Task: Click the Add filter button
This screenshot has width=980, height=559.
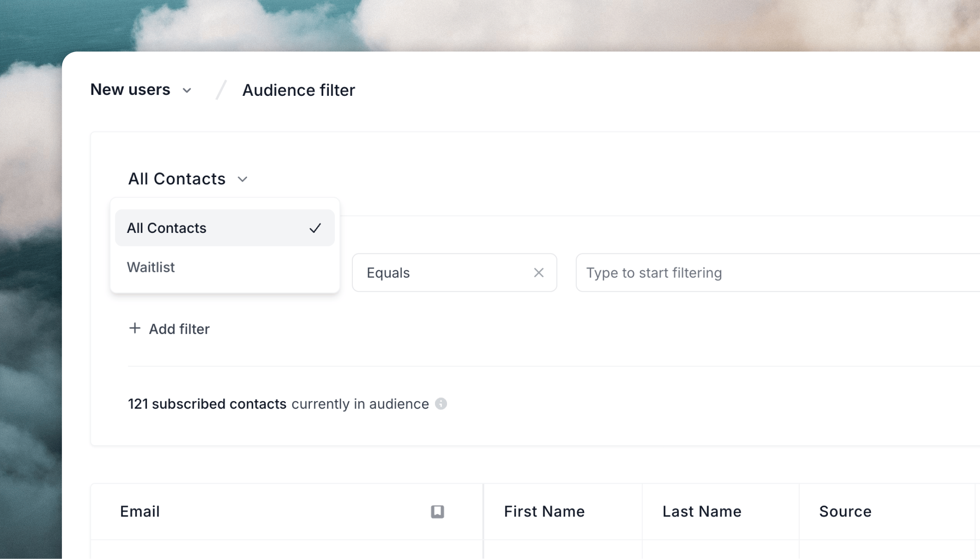Action: [169, 329]
